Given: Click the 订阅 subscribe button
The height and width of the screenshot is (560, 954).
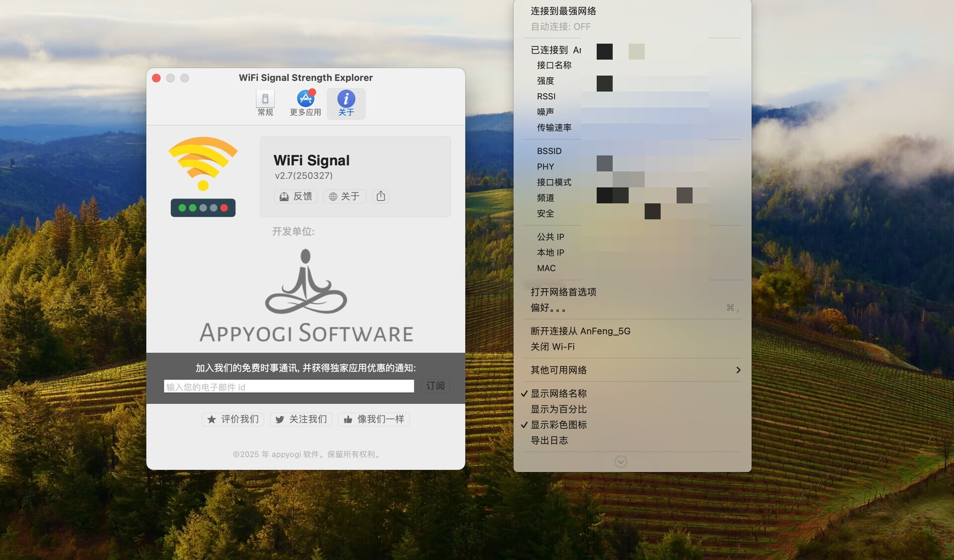Looking at the screenshot, I should [x=435, y=386].
